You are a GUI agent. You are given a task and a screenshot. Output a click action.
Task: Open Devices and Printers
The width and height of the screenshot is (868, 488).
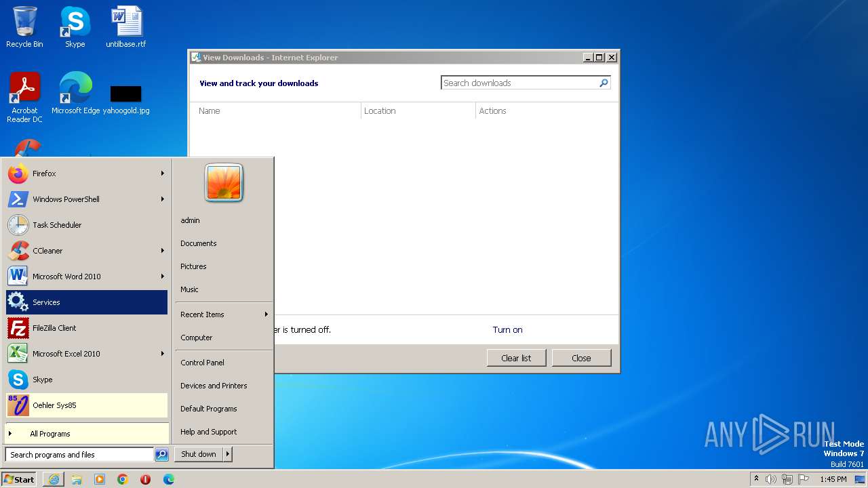214,386
